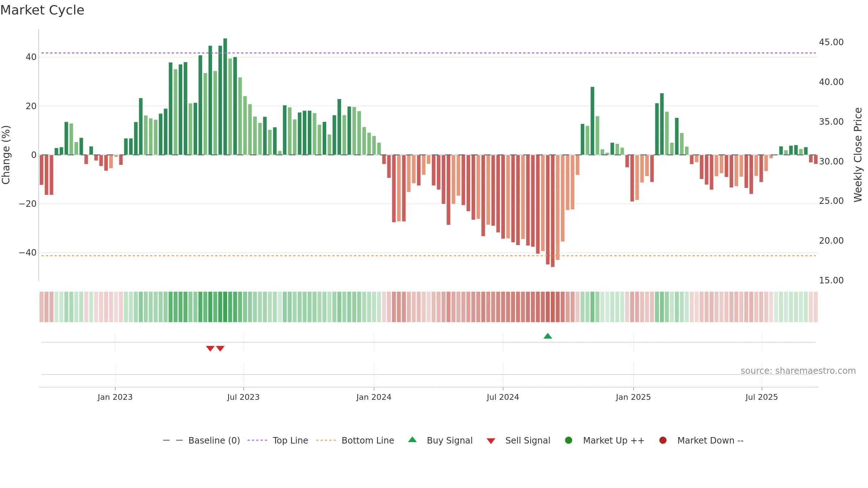Click the Jul 2024 axis label

503,397
